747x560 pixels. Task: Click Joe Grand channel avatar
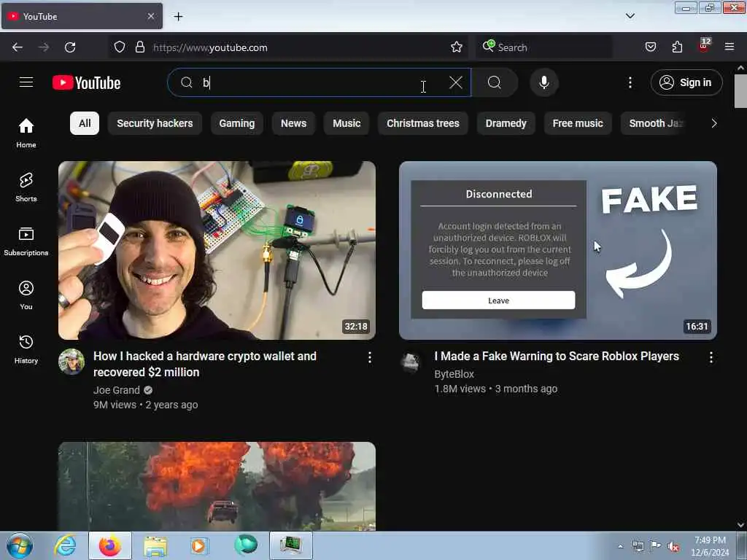(x=71, y=362)
